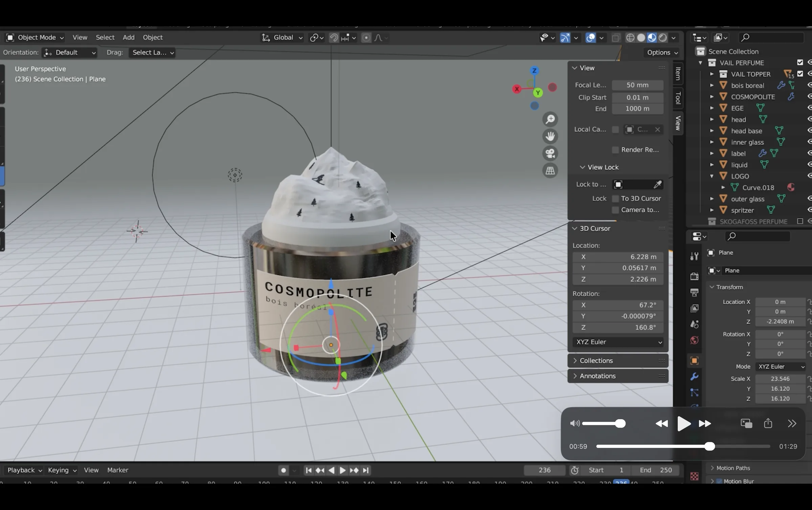This screenshot has height=510, width=812.
Task: Toggle Motion Blur checkbox
Action: pos(719,481)
